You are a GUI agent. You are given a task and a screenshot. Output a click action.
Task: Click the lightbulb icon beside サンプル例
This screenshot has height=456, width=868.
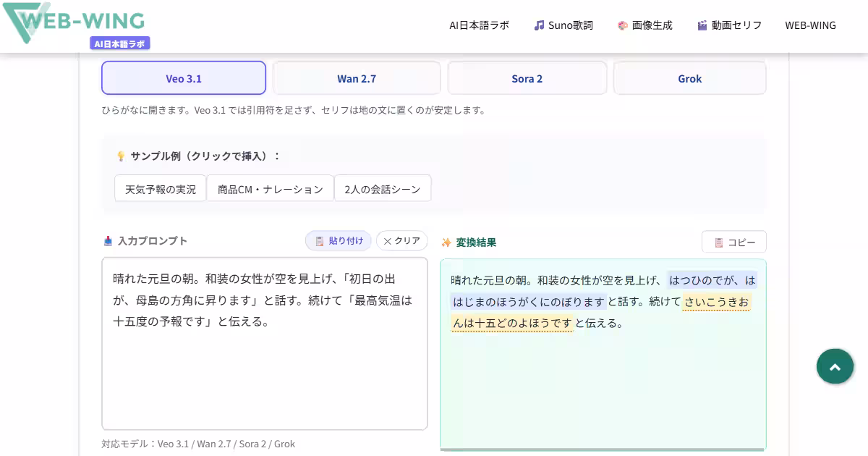click(x=121, y=156)
